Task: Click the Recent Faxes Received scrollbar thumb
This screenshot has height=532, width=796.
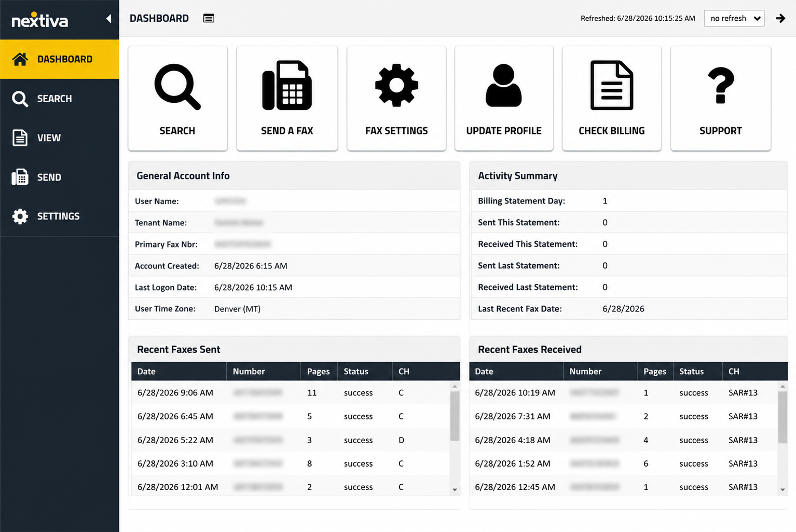Action: coord(783,417)
